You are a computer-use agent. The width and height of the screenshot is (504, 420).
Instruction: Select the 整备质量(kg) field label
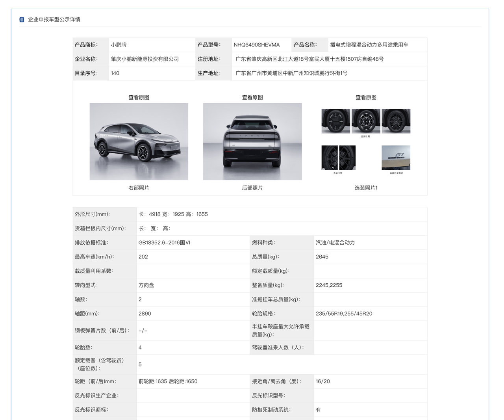(268, 285)
